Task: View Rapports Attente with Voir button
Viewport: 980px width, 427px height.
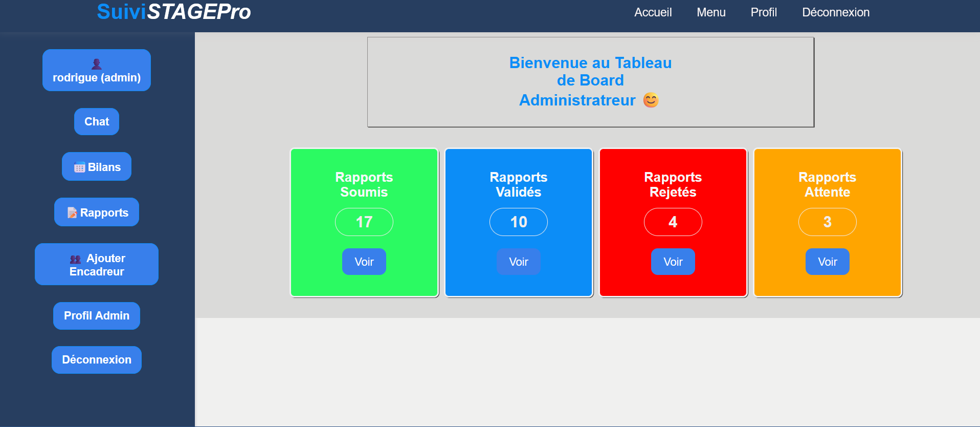Action: point(828,262)
